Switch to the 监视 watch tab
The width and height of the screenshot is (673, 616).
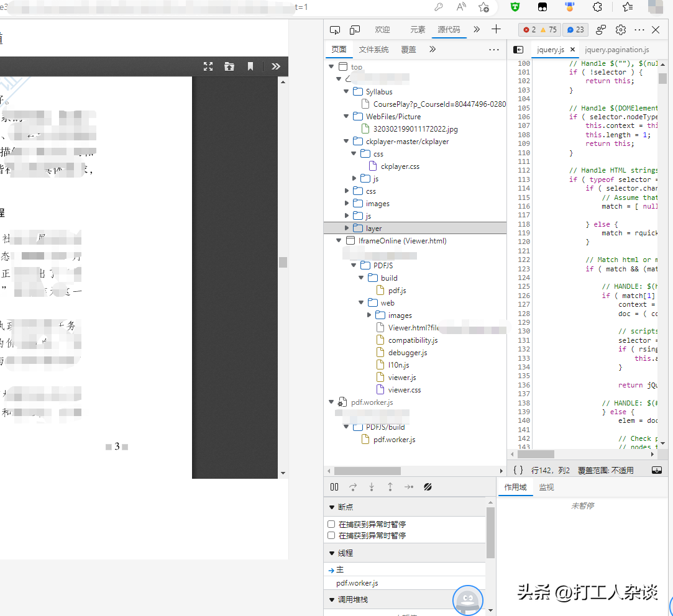point(546,487)
